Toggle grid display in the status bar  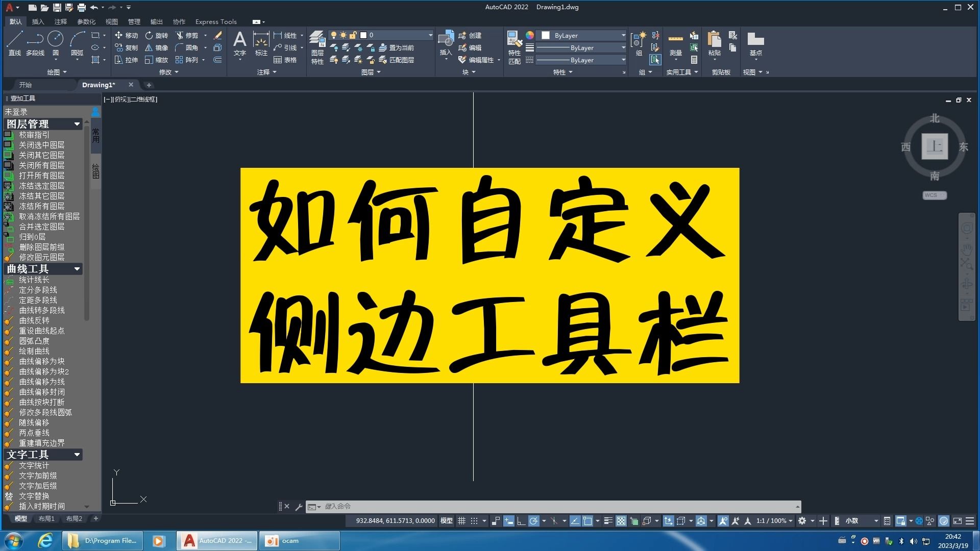pyautogui.click(x=462, y=521)
